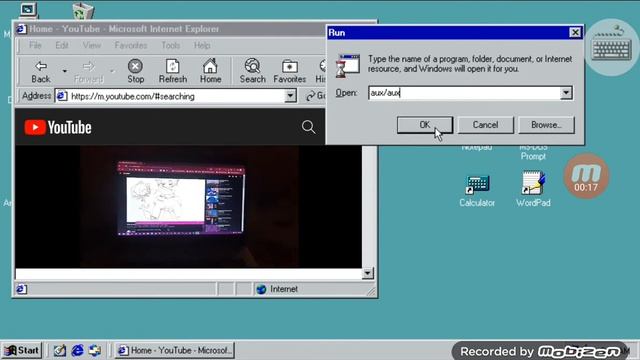Click the video thumbnail on YouTube page
This screenshot has height=360, width=640.
point(188,207)
